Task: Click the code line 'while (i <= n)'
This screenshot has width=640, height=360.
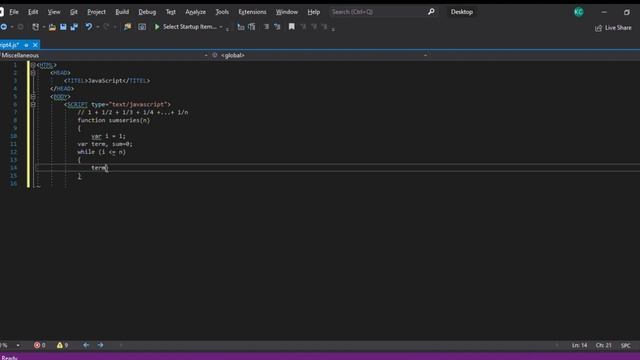Action: click(x=102, y=152)
